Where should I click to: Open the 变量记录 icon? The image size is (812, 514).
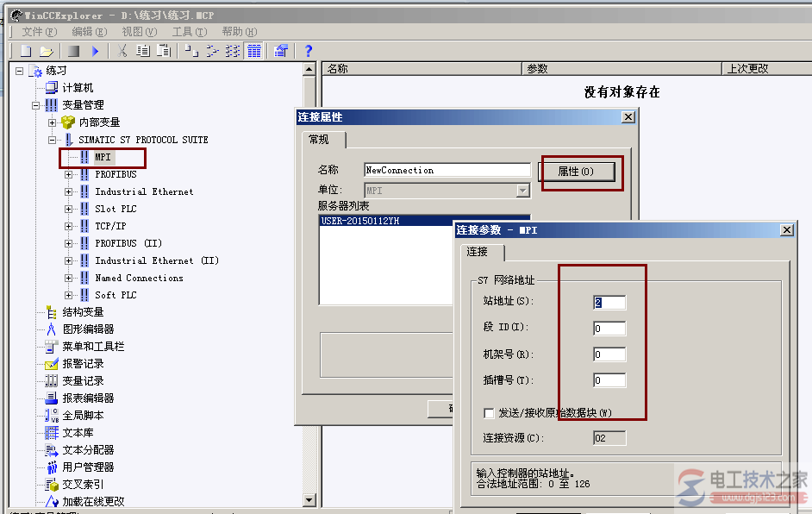point(51,381)
